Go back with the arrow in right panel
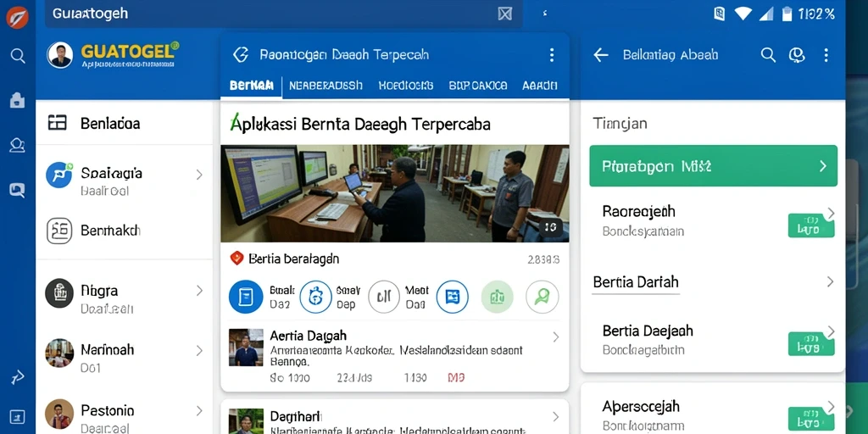This screenshot has width=868, height=434. 601,55
